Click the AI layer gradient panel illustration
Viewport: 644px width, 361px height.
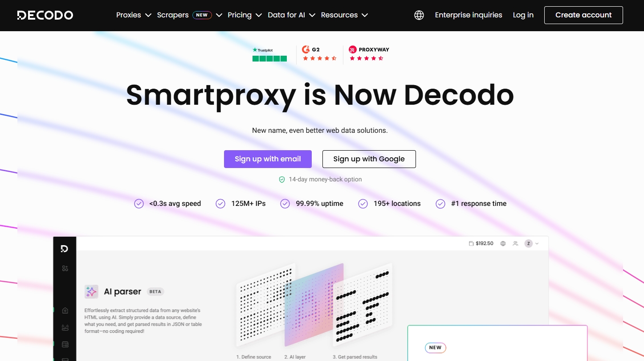[314, 305]
